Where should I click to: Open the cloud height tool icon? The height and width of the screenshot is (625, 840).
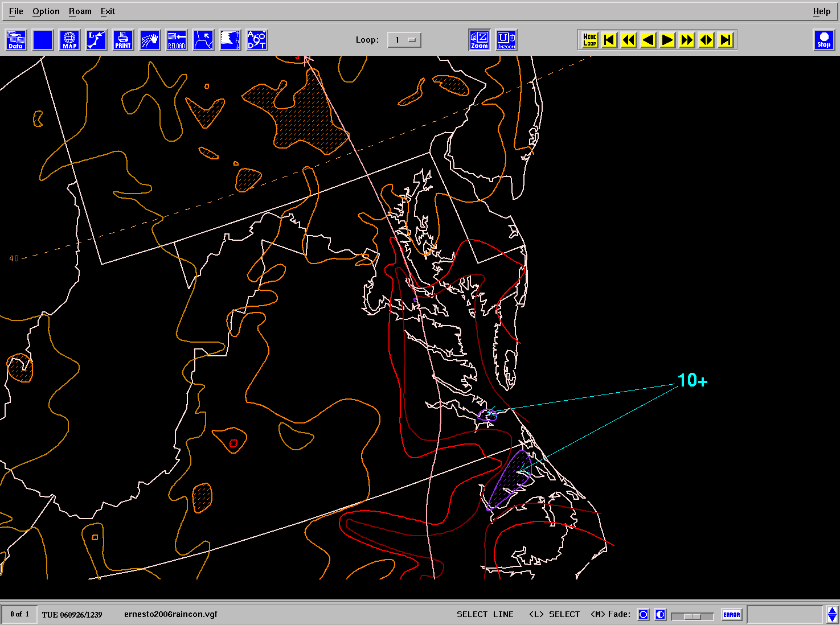point(230,40)
